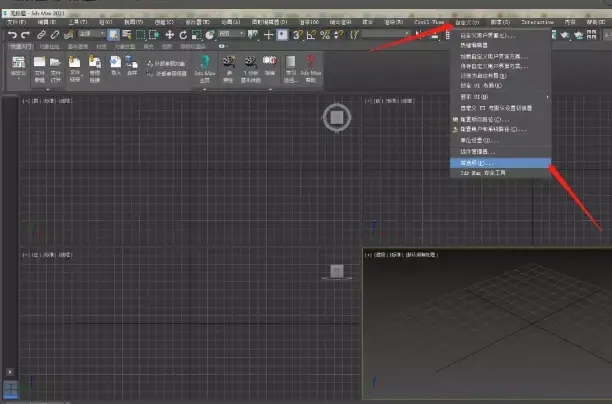The width and height of the screenshot is (612, 404).
Task: Toggle the rectangular selection region icon
Action: (x=142, y=34)
